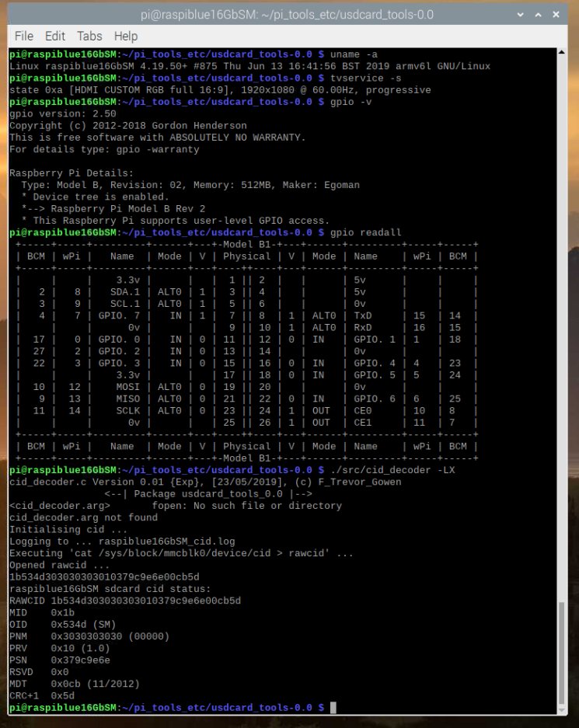Screen dimensions: 579x728
Task: Open the Help menu
Action: click(x=126, y=37)
